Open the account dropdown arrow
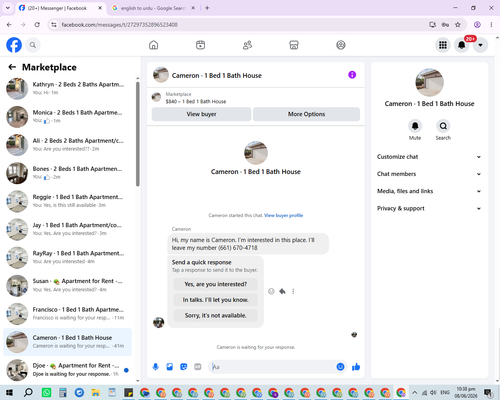The height and width of the screenshot is (400, 500). 480,45
